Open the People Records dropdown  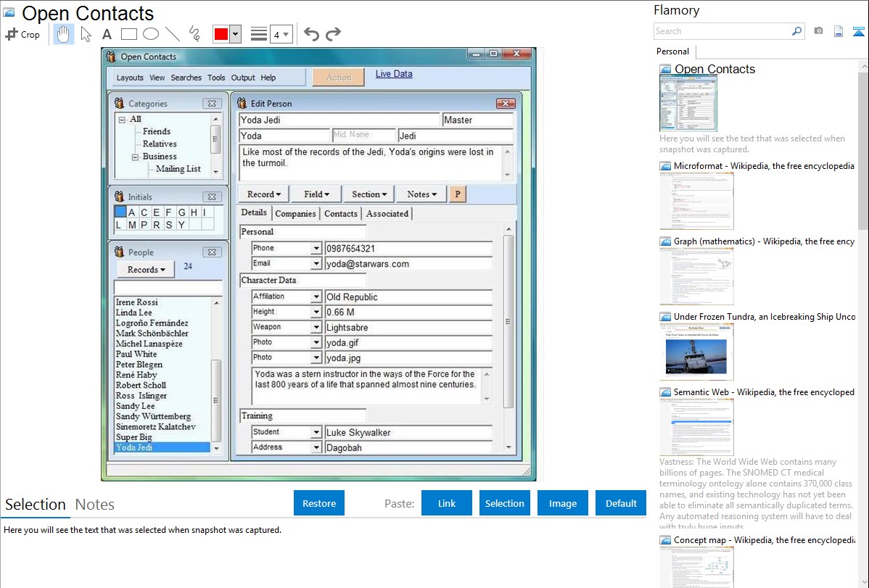click(x=146, y=270)
